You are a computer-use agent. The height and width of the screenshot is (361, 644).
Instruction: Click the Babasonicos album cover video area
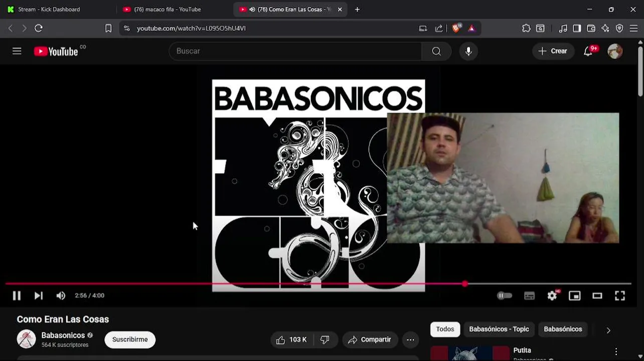coord(318,185)
